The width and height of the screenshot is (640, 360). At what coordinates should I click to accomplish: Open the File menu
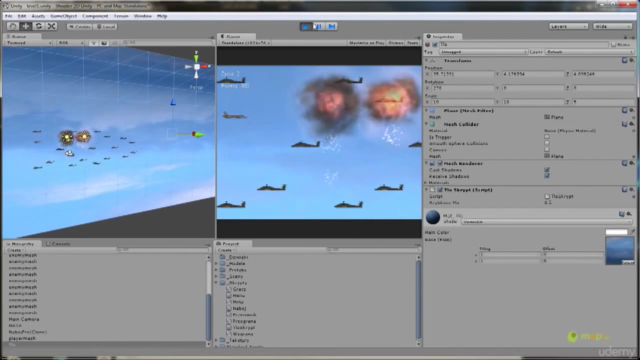point(9,16)
